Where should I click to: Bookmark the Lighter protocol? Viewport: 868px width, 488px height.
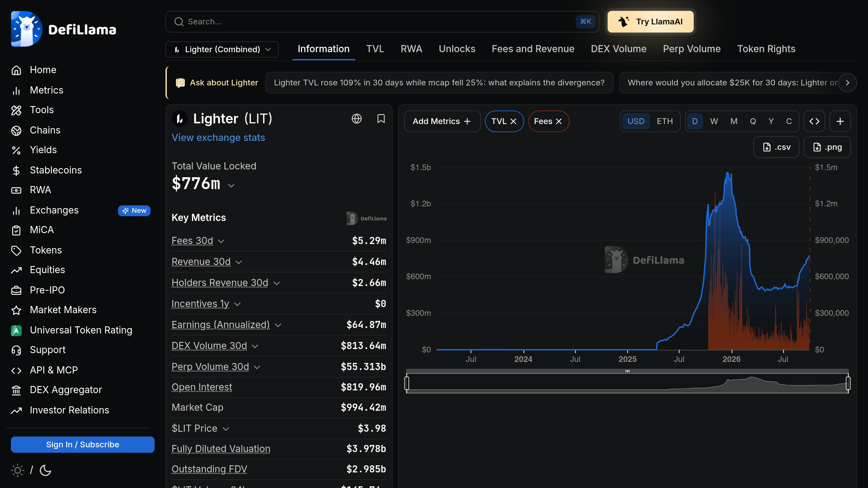point(381,119)
